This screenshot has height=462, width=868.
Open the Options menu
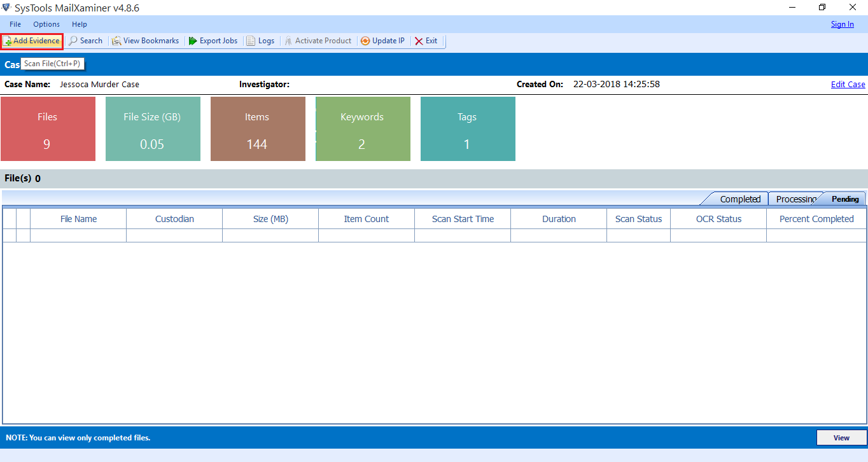(x=46, y=24)
